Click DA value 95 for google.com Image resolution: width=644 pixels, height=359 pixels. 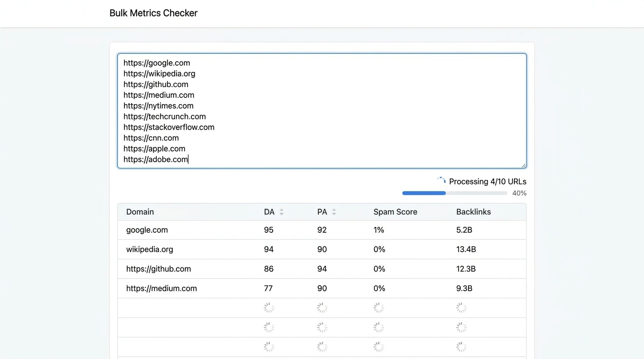point(269,230)
